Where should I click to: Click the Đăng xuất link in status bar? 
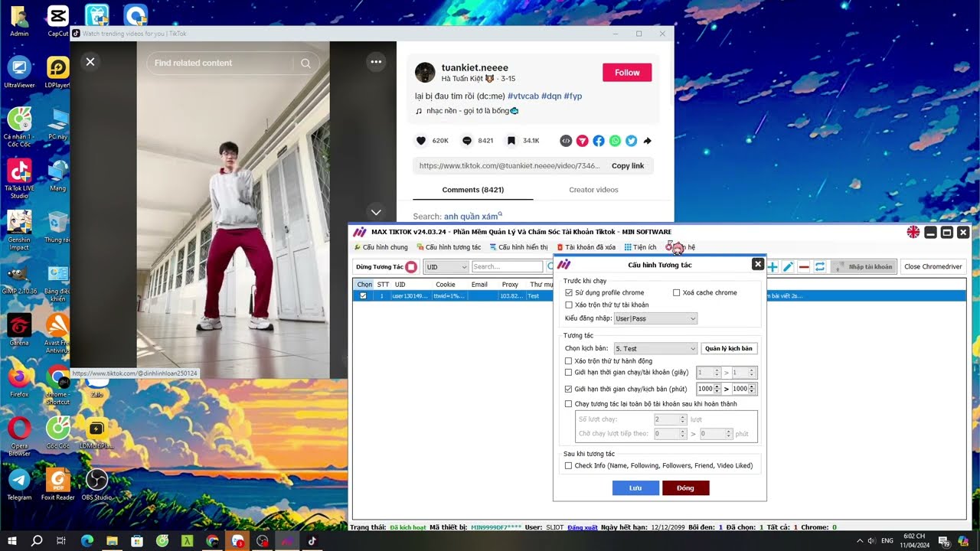coord(582,527)
